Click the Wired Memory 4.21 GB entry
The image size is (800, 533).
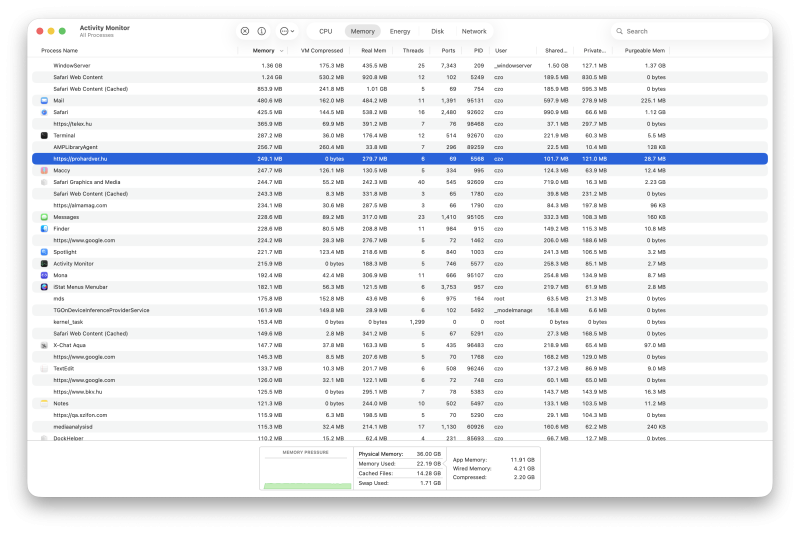click(493, 468)
